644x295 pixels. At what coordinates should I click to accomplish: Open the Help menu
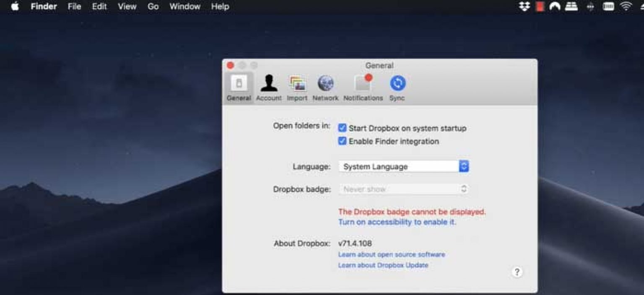point(220,6)
